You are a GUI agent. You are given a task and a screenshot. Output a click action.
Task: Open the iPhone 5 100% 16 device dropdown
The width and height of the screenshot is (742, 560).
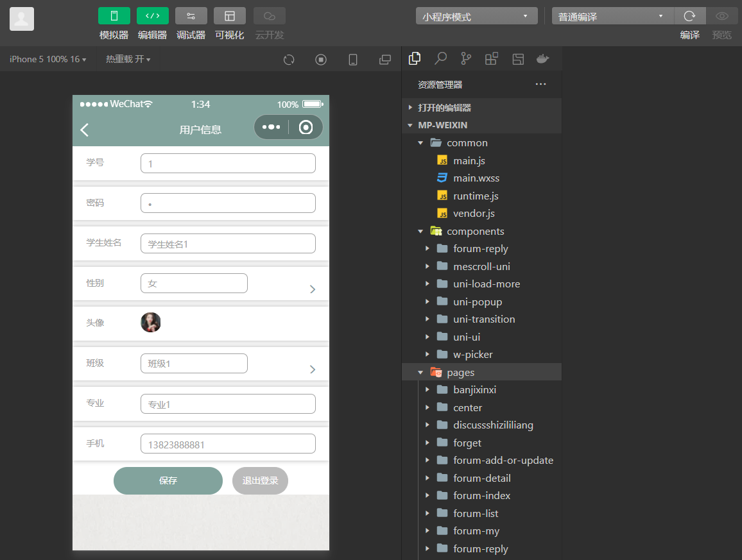point(47,59)
